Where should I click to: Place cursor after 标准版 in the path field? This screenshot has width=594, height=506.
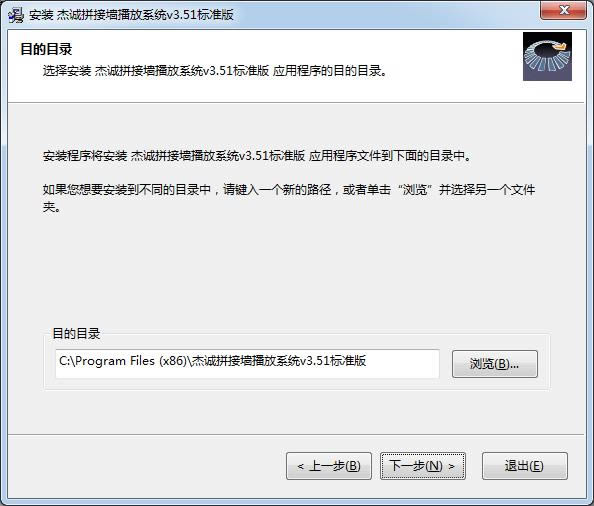pyautogui.click(x=367, y=361)
